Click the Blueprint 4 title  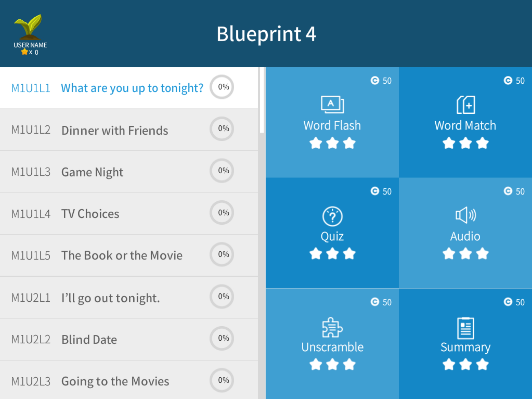[266, 34]
